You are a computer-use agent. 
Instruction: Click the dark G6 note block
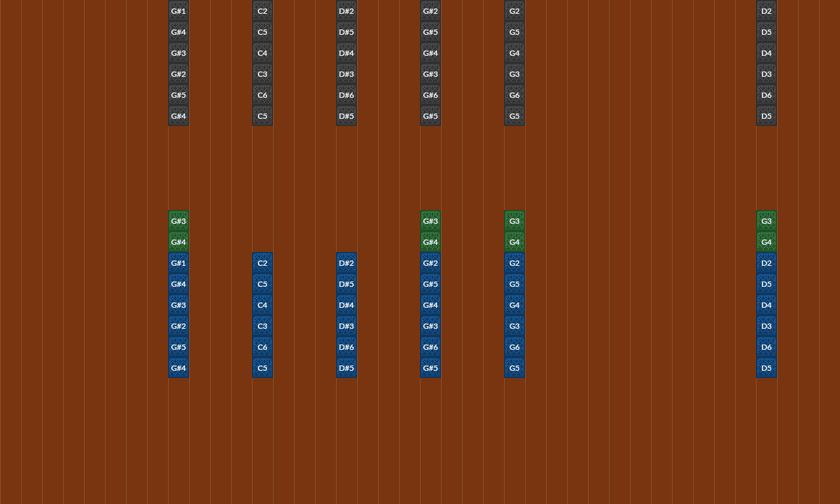[x=514, y=95]
